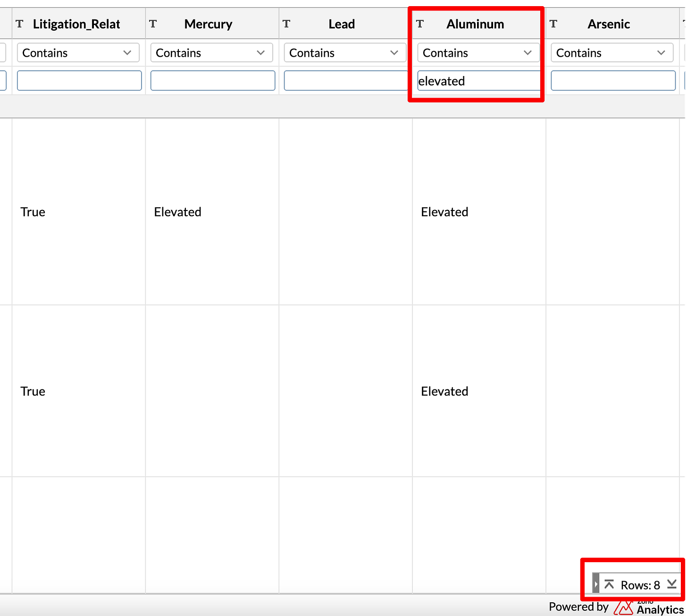
Task: Click the text-type icon beside Litigation_Relat
Action: click(x=19, y=24)
